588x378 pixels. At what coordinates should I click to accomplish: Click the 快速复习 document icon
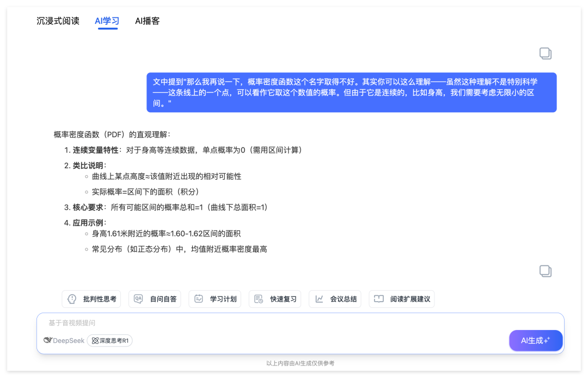tap(258, 298)
